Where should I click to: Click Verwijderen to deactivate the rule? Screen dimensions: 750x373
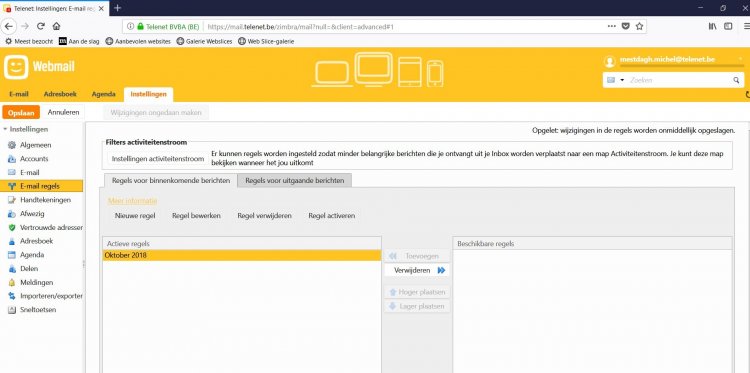417,270
